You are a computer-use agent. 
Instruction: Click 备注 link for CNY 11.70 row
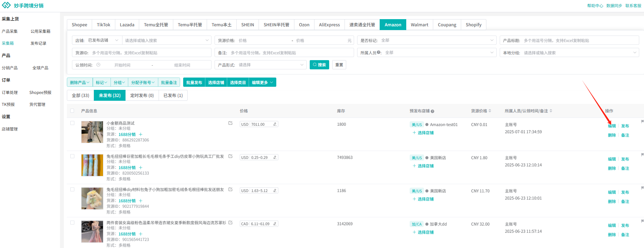coord(625,202)
